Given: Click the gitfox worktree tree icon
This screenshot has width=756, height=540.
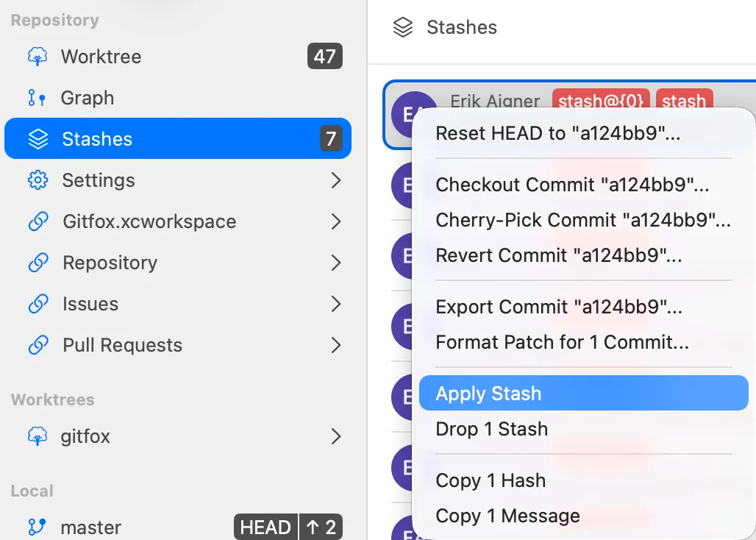Looking at the screenshot, I should [x=38, y=436].
